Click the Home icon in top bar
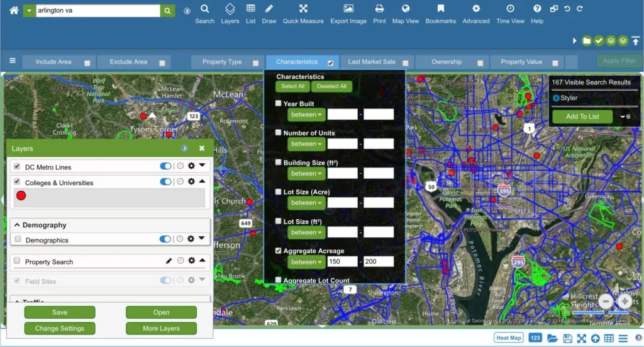 [x=14, y=10]
